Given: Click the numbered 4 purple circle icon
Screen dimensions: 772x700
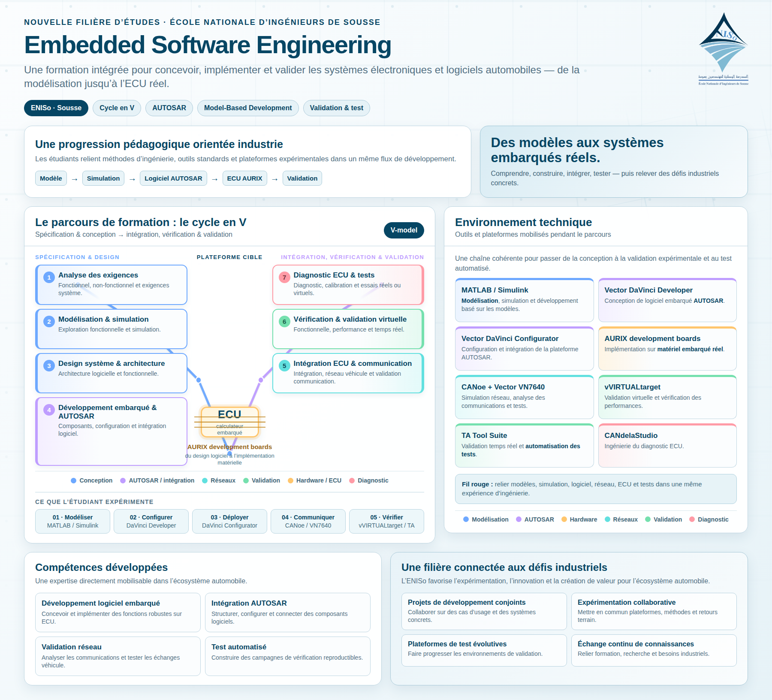Looking at the screenshot, I should click(x=49, y=410).
